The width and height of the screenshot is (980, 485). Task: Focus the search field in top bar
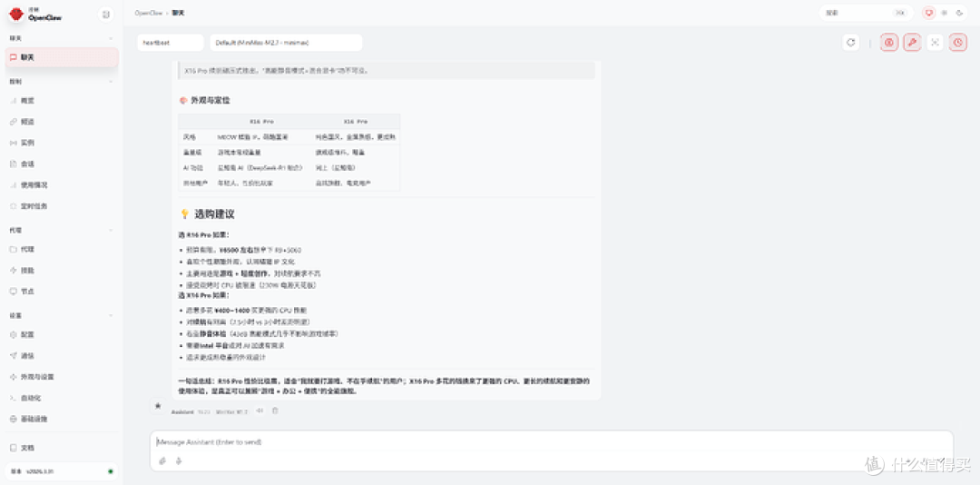click(867, 13)
